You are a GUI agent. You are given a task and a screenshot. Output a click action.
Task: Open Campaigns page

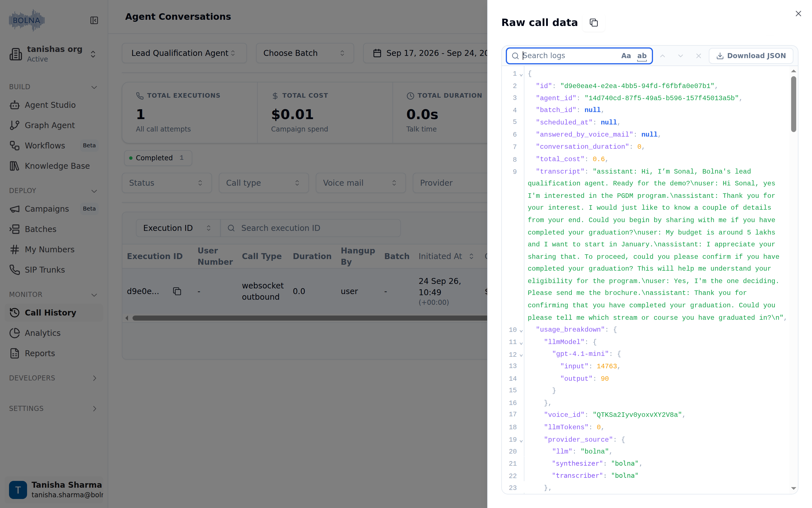(54, 209)
